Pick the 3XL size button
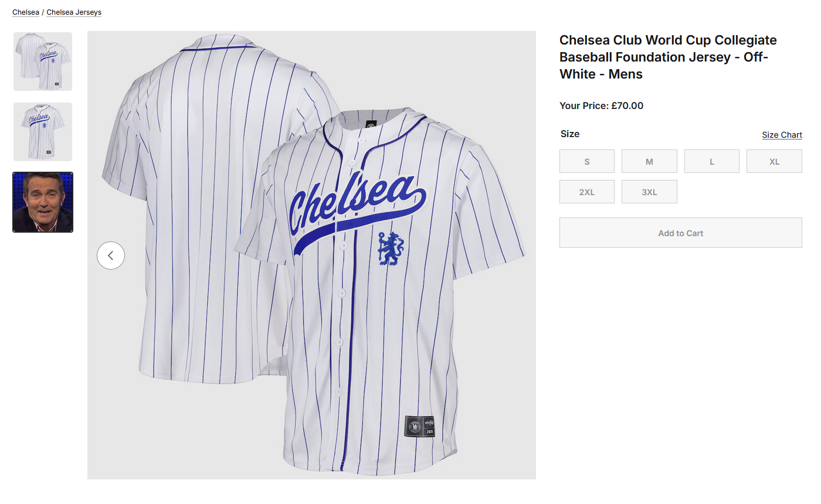The width and height of the screenshot is (821, 504). click(649, 192)
